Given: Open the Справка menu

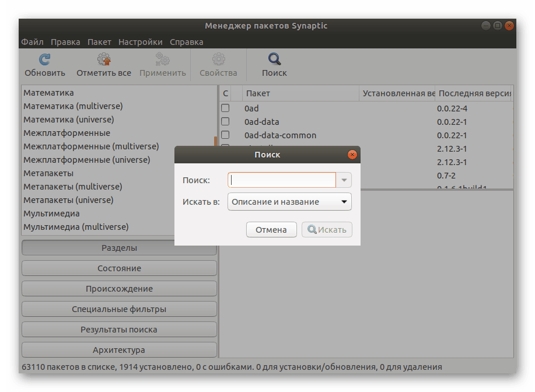Looking at the screenshot, I should pos(186,42).
